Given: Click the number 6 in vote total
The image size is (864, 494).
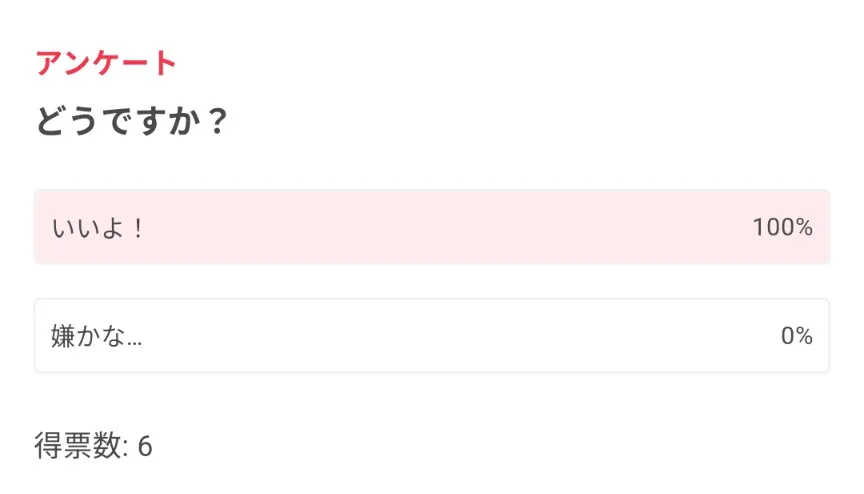Looking at the screenshot, I should 145,446.
